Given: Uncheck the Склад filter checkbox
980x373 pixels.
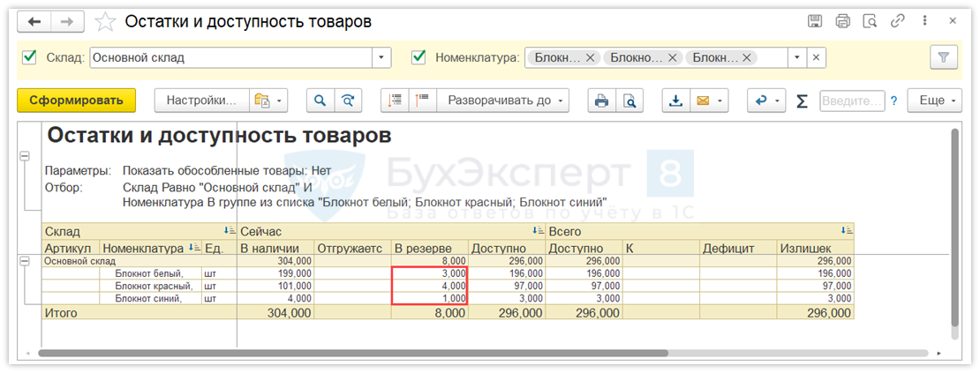Looking at the screenshot, I should 29,57.
